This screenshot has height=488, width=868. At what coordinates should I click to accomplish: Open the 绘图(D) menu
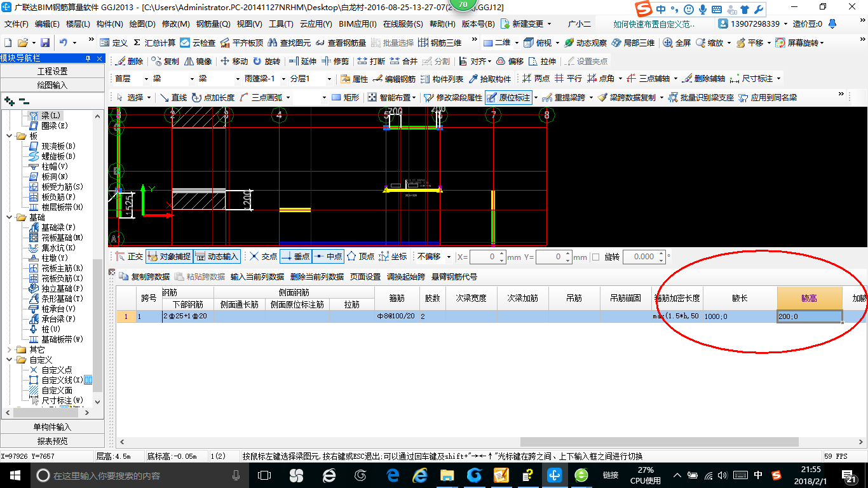pyautogui.click(x=142, y=24)
